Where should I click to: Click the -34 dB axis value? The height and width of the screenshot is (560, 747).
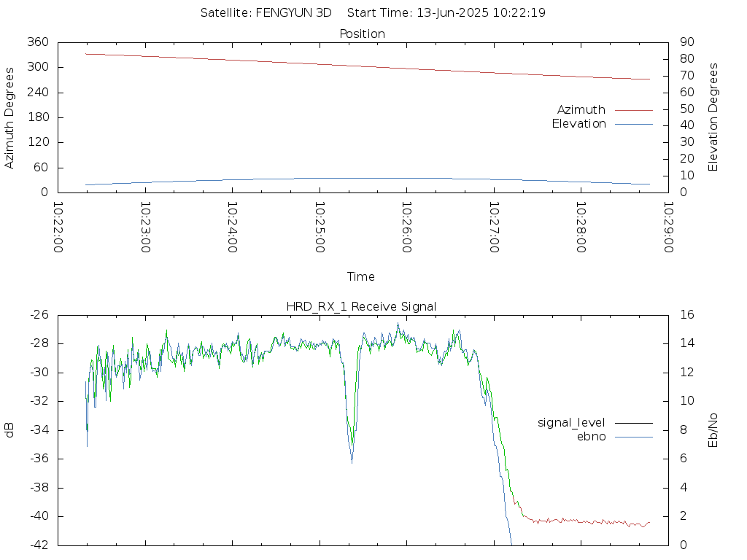[39, 430]
